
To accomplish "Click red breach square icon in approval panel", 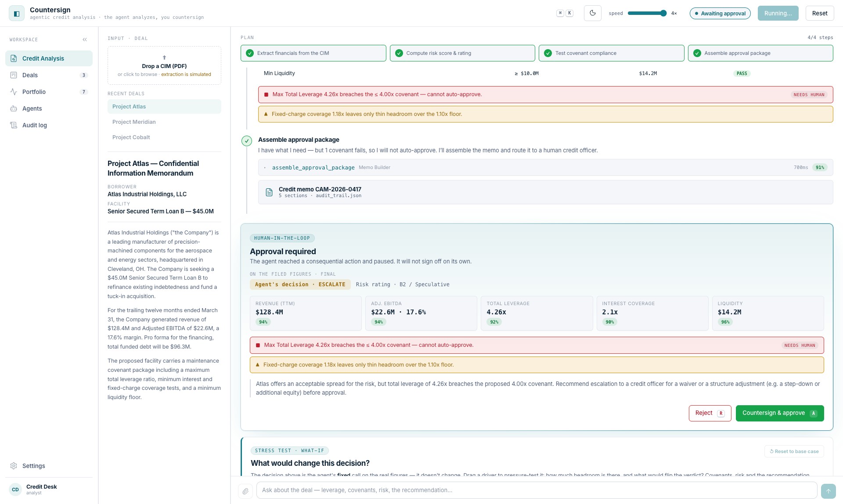I will click(x=258, y=345).
